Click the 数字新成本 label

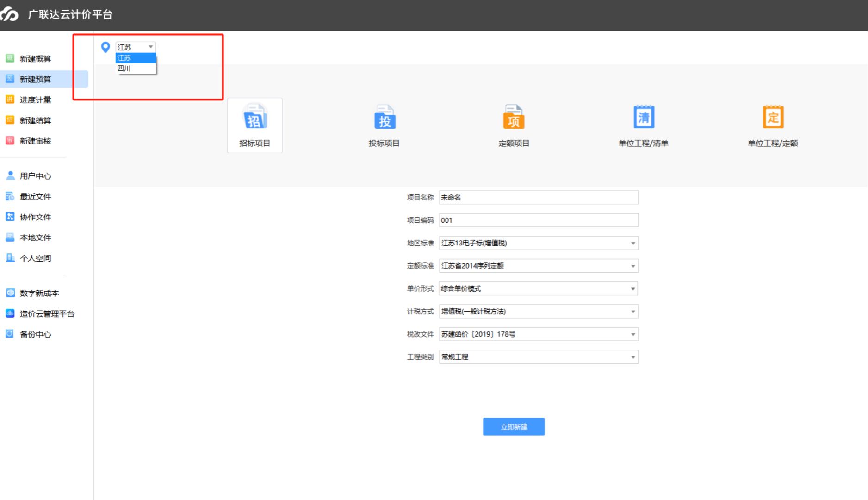coord(39,294)
